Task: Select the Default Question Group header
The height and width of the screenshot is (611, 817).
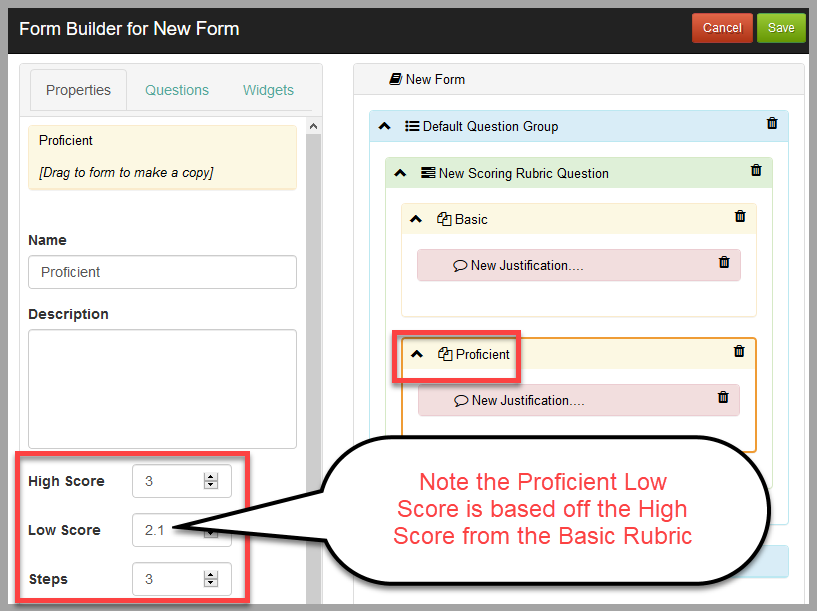Action: tap(578, 126)
